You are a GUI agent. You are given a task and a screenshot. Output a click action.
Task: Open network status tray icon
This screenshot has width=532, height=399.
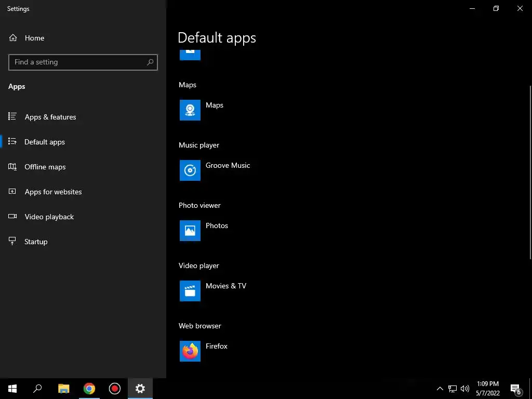[453, 389]
